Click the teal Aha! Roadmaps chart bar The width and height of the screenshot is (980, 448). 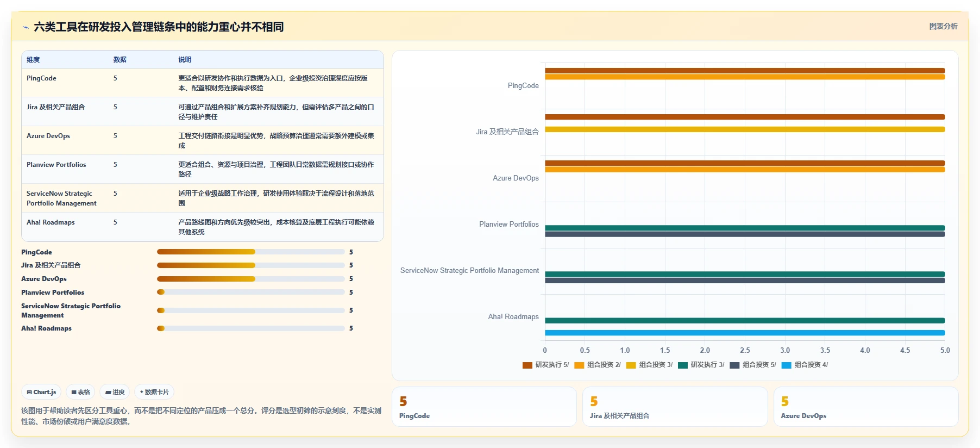click(745, 320)
